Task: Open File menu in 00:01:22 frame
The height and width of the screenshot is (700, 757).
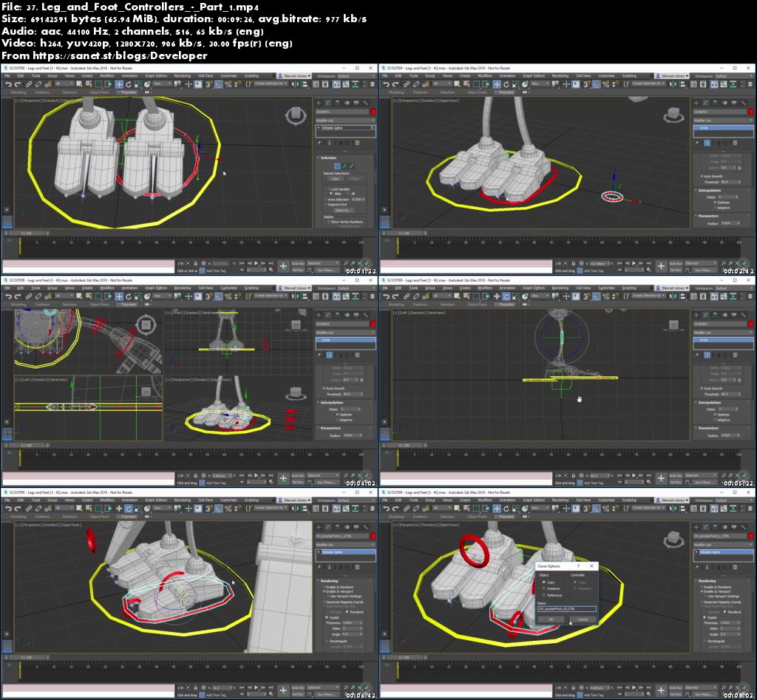Action: 7,76
